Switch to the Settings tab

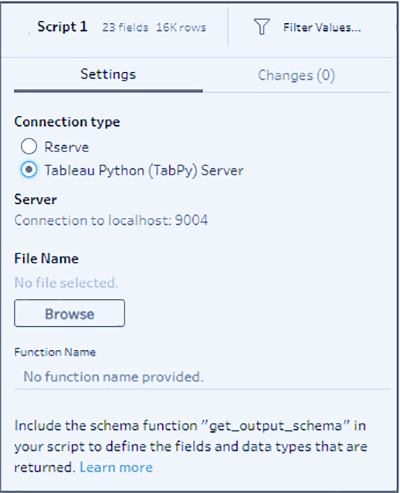tap(108, 74)
